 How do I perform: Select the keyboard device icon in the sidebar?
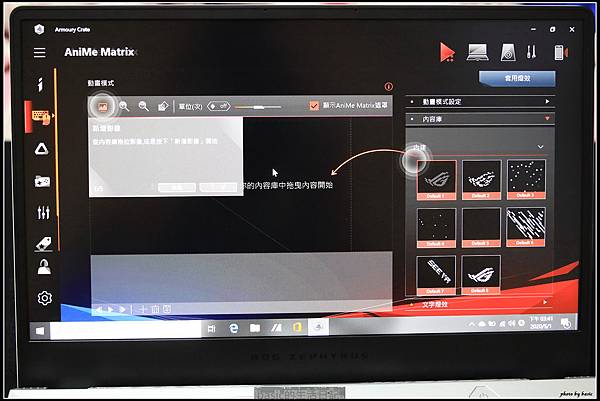[x=41, y=117]
